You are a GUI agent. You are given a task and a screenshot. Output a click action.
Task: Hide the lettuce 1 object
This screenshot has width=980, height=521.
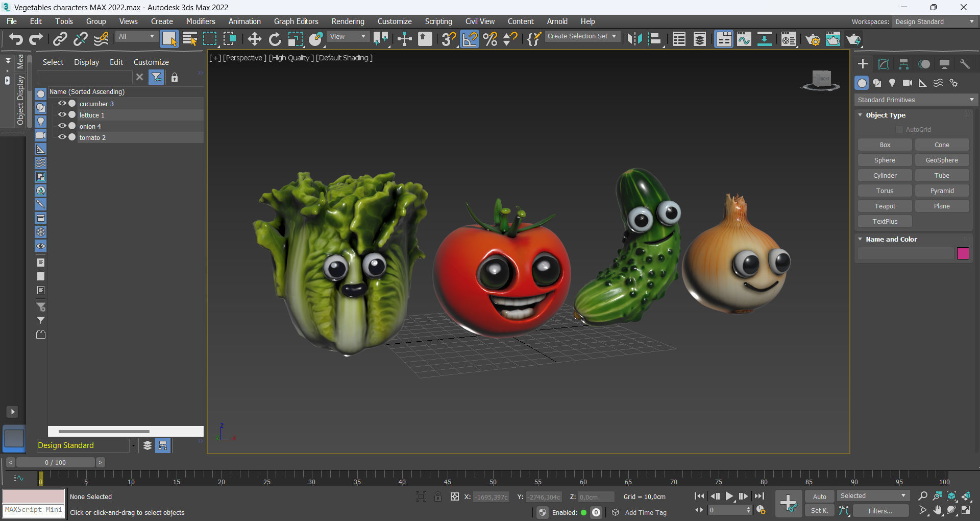click(62, 114)
